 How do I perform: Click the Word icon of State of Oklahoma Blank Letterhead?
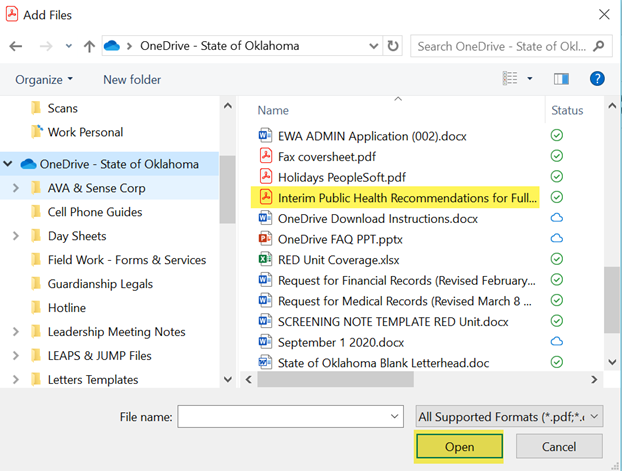[265, 362]
